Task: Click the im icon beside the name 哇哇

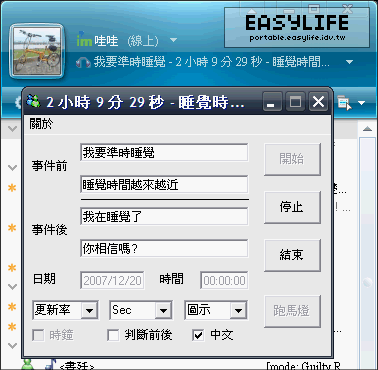Action: coord(84,40)
